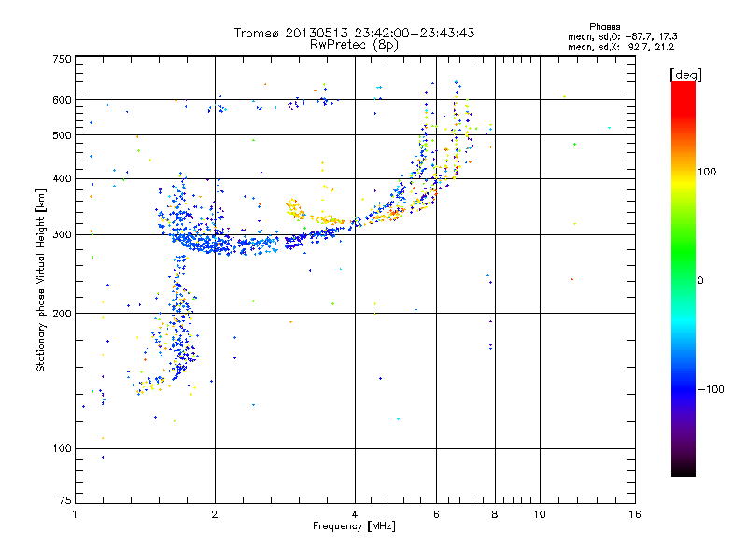Click the mean, sd,X: 92.7, 21.2 line
The image size is (747, 560).
point(621,47)
